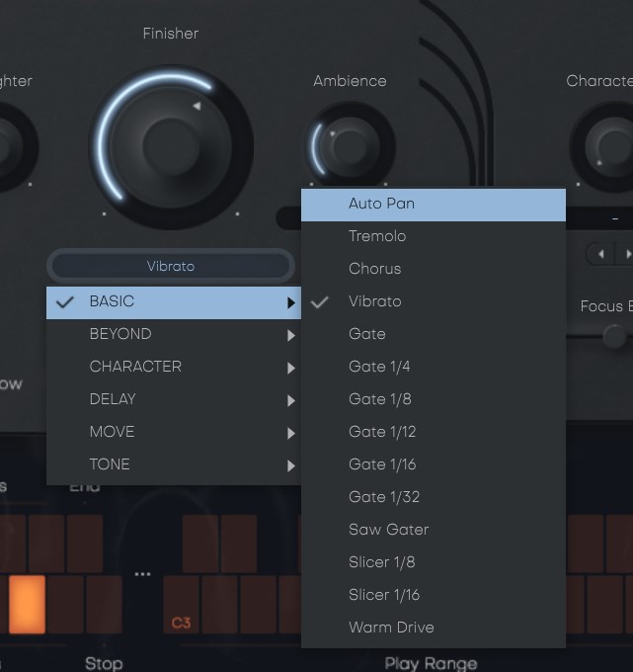
Task: Select the checked BASIC category
Action: [174, 302]
